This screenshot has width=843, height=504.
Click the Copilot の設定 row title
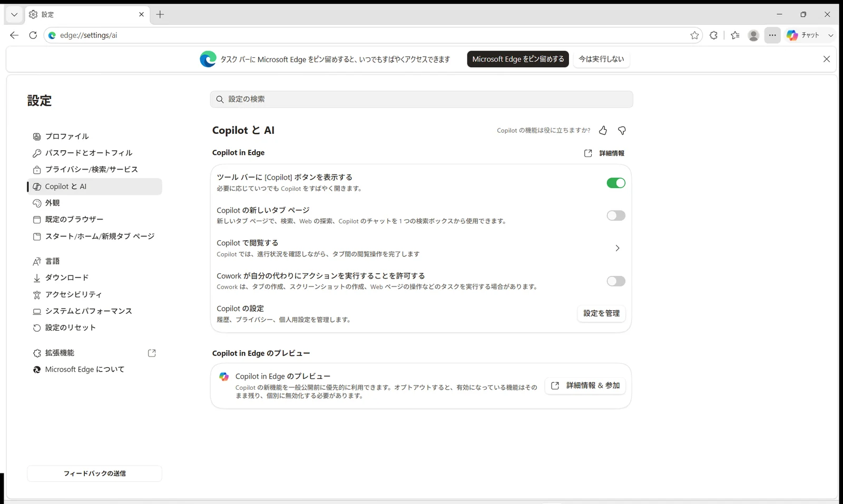[x=240, y=309]
